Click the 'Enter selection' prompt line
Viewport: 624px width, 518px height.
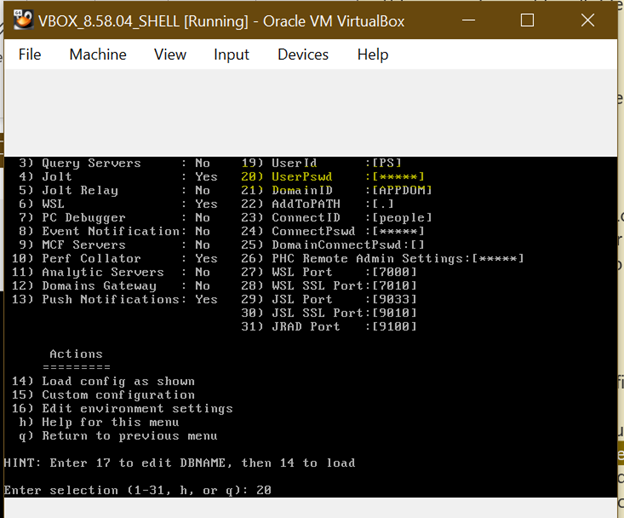pyautogui.click(x=137, y=490)
